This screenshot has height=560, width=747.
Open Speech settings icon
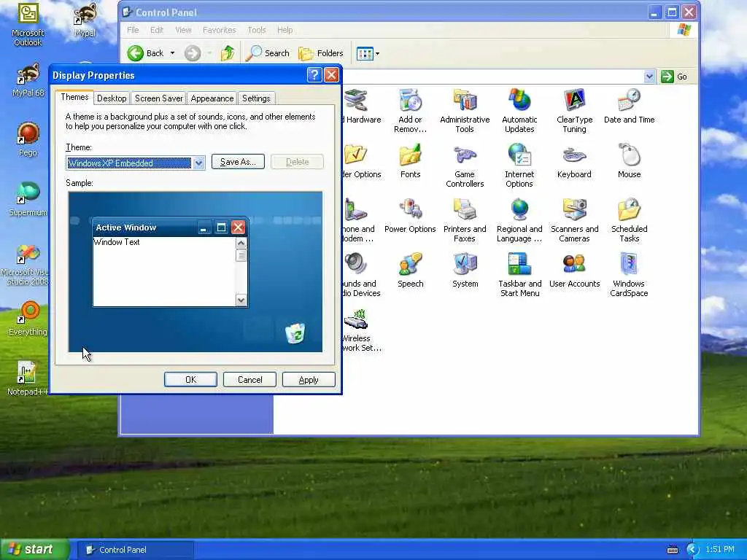410,271
